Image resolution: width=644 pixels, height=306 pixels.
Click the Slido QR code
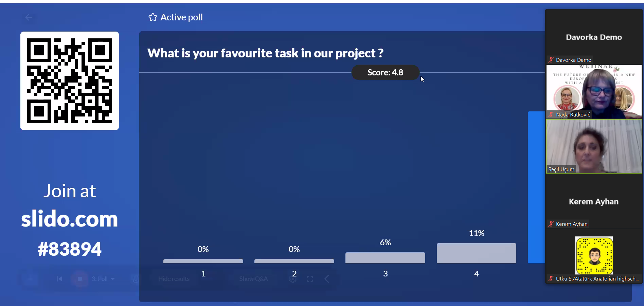pos(70,81)
